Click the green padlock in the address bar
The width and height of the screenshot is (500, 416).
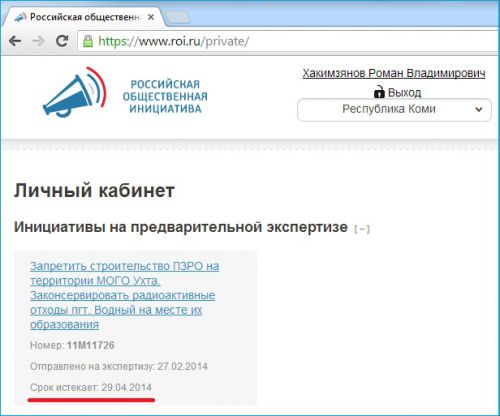[88, 41]
